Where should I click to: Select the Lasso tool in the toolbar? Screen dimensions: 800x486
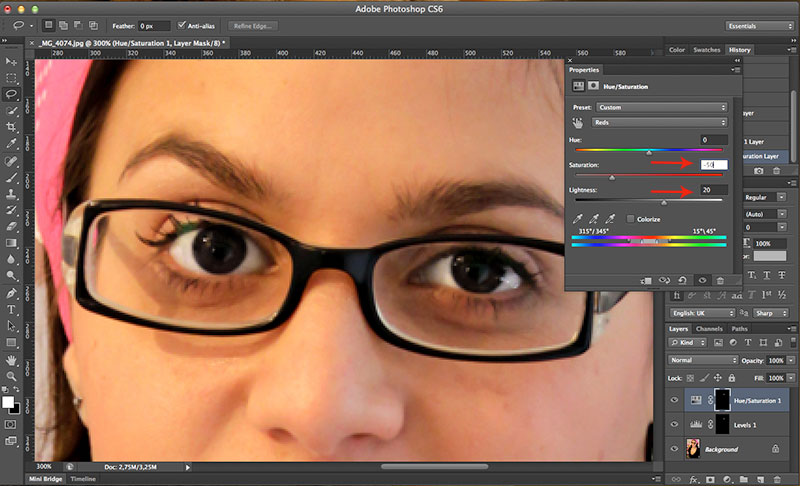[x=12, y=93]
